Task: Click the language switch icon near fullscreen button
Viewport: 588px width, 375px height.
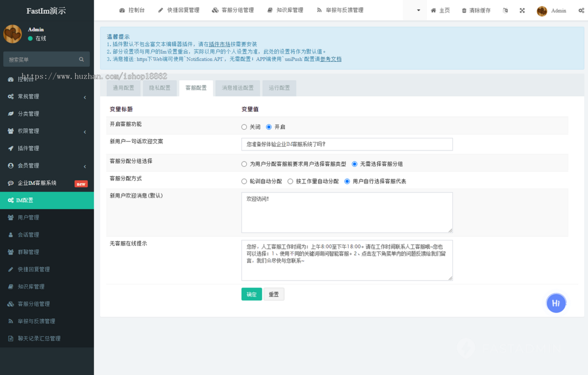Action: 505,10
